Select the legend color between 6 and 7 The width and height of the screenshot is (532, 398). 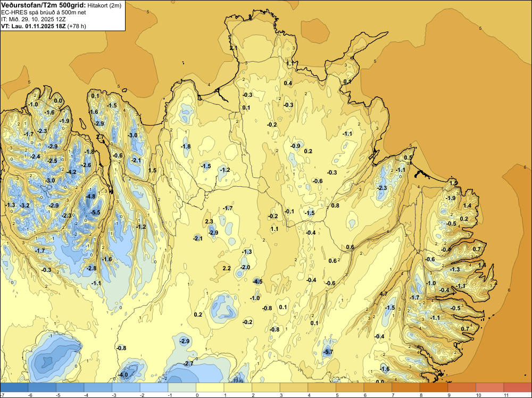point(378,387)
